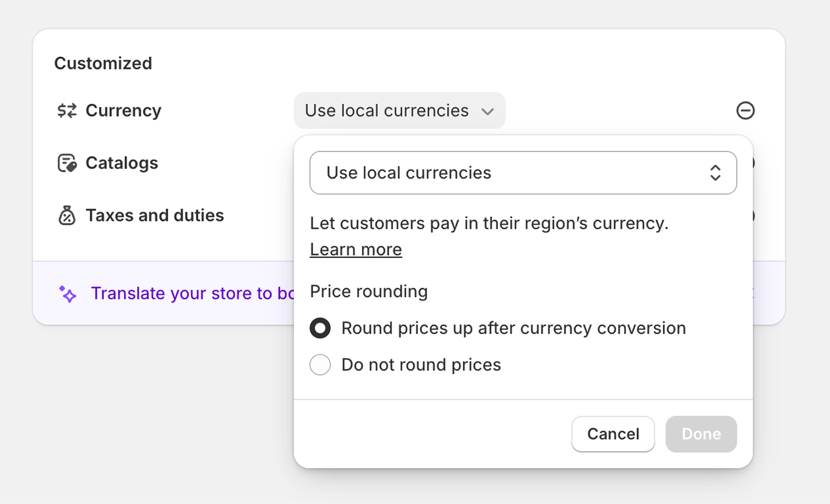This screenshot has height=504, width=830.
Task: Click the currency exchange icon beside Currency
Action: (67, 111)
